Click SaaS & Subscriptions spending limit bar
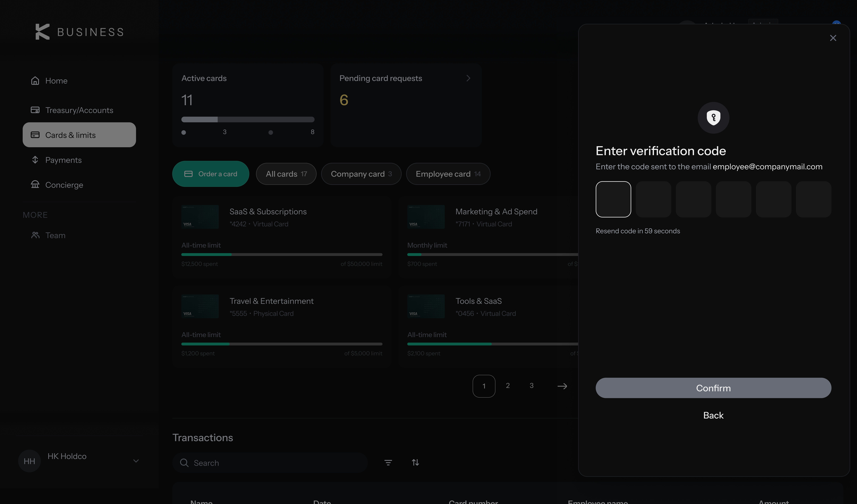857x504 pixels. point(282,255)
